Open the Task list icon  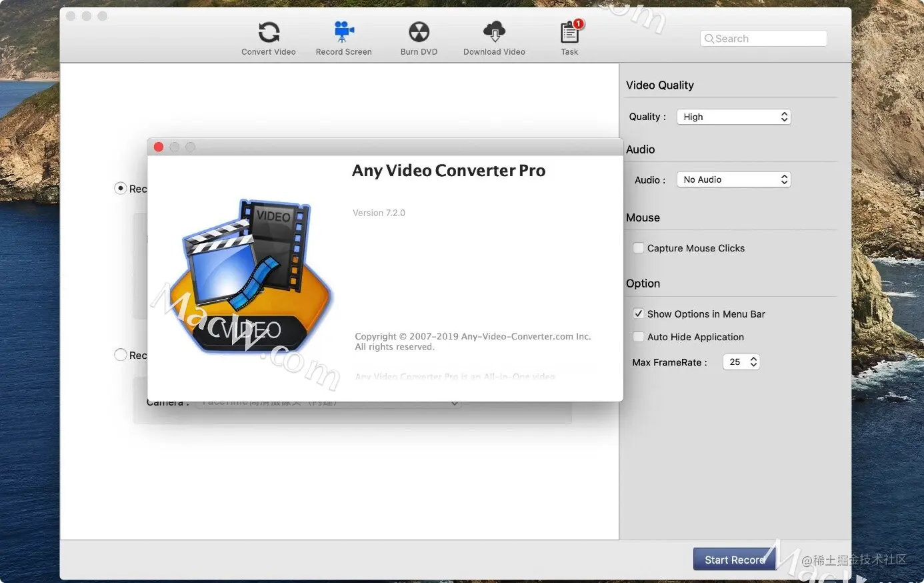pos(569,38)
